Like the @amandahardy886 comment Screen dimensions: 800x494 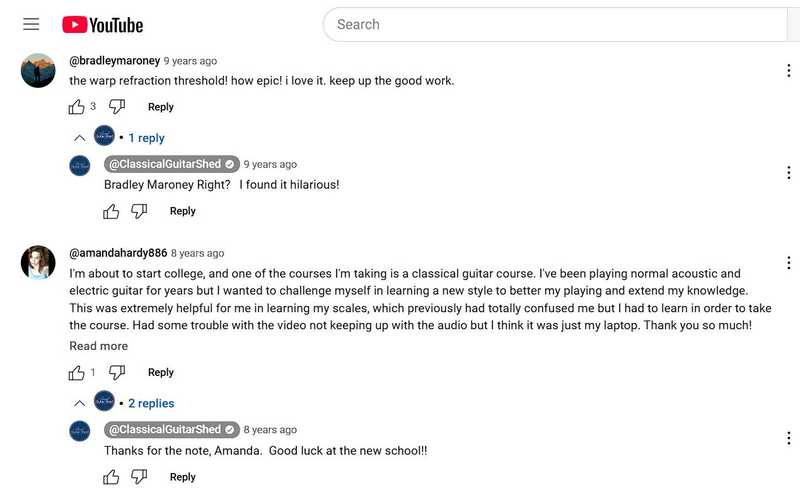click(x=77, y=373)
